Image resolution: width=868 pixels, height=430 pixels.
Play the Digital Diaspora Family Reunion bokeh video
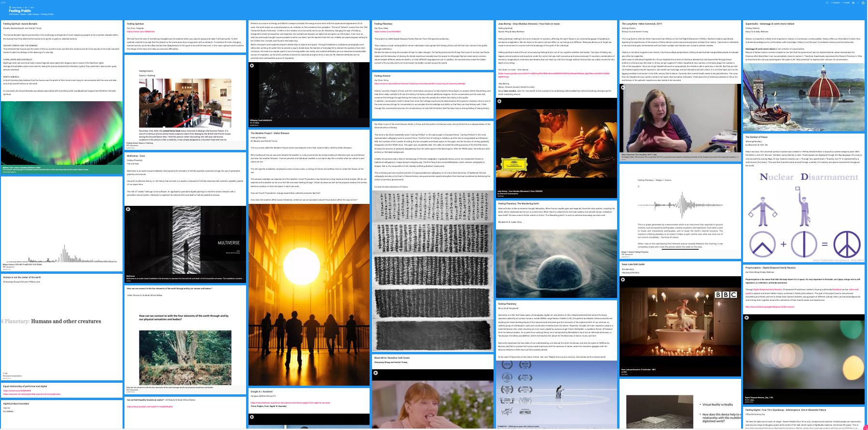click(x=746, y=318)
